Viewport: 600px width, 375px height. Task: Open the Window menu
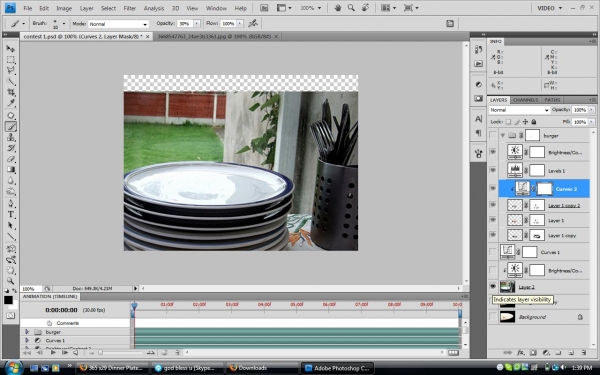(x=216, y=8)
